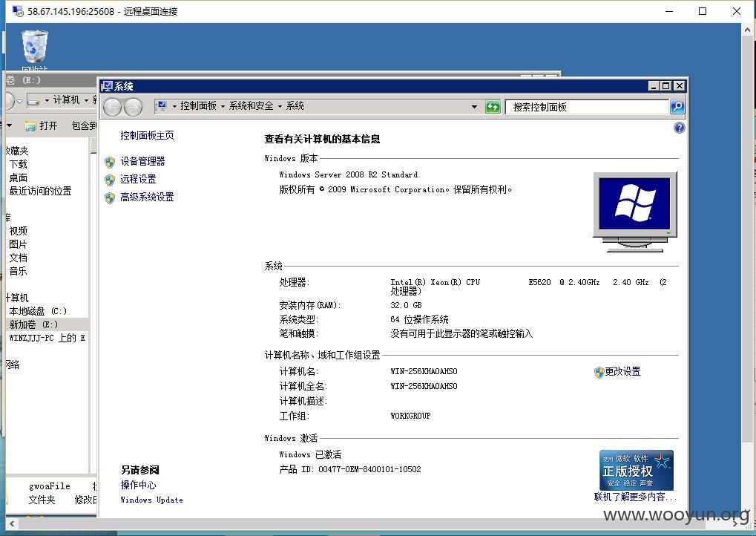The height and width of the screenshot is (536, 756).
Task: Click the shield icon beside 远程设置
Action: 110,180
